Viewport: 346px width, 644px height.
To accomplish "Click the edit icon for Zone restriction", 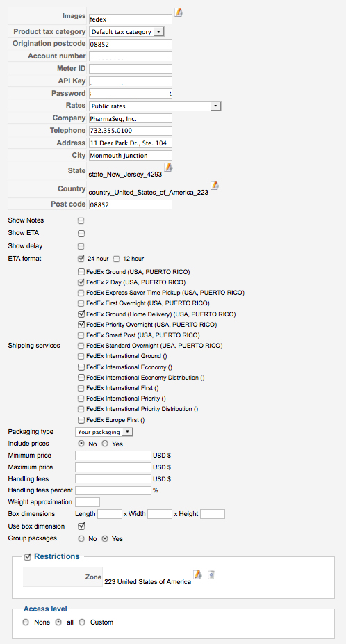I will point(197,574).
